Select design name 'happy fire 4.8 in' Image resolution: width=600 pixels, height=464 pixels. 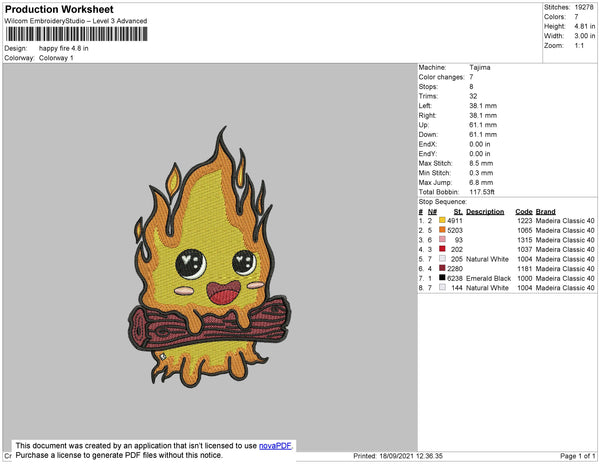pos(64,48)
